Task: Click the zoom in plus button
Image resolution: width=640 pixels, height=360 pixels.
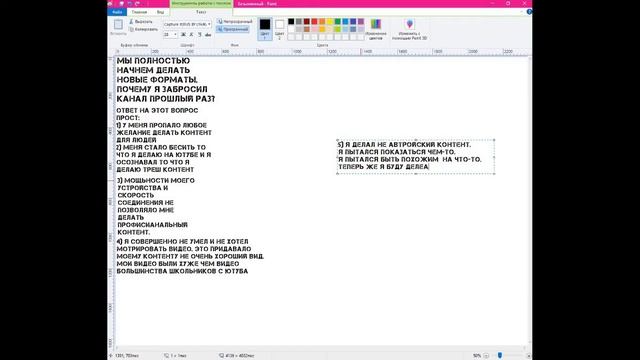Action: tap(528, 356)
